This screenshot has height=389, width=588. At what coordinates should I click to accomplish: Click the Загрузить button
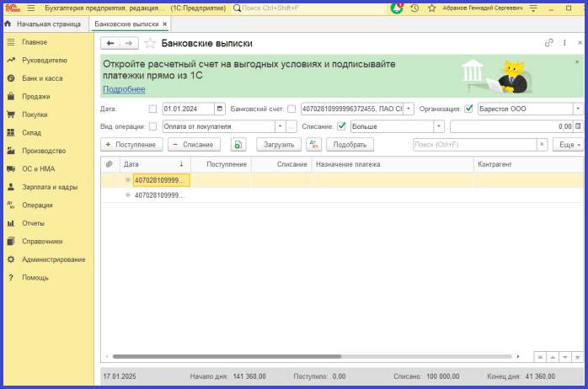tap(279, 145)
